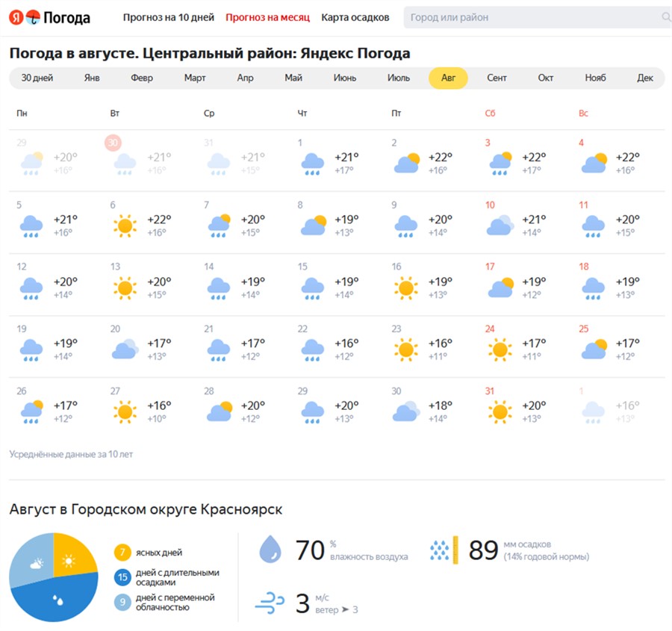Screen dimensions: 672x631
Task: Select the Июль month tab
Action: [399, 78]
